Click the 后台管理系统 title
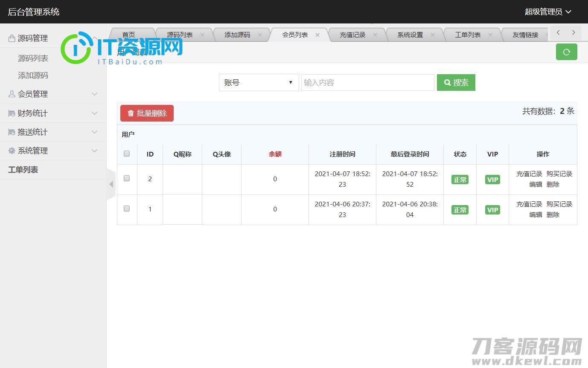The width and height of the screenshot is (588, 368). tap(34, 12)
